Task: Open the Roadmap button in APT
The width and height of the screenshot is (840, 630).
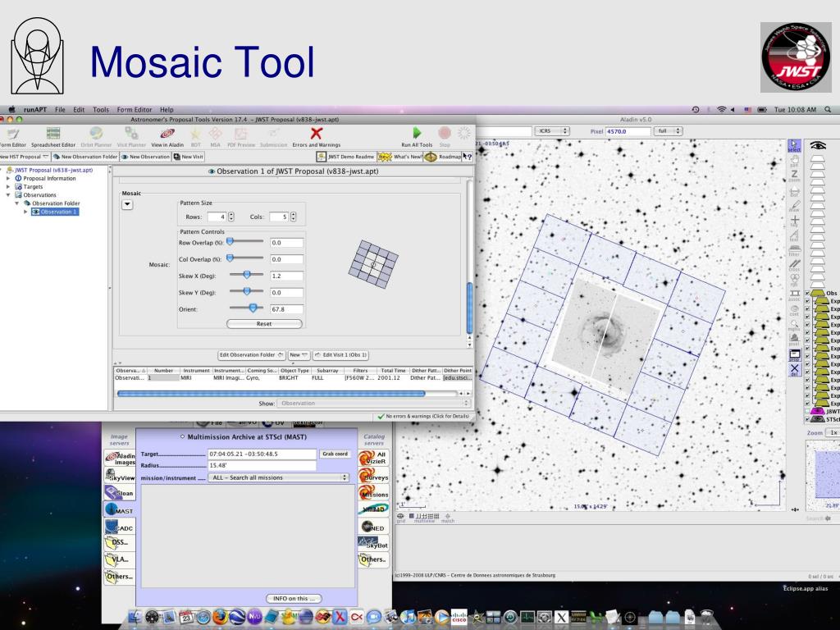Action: [443, 157]
